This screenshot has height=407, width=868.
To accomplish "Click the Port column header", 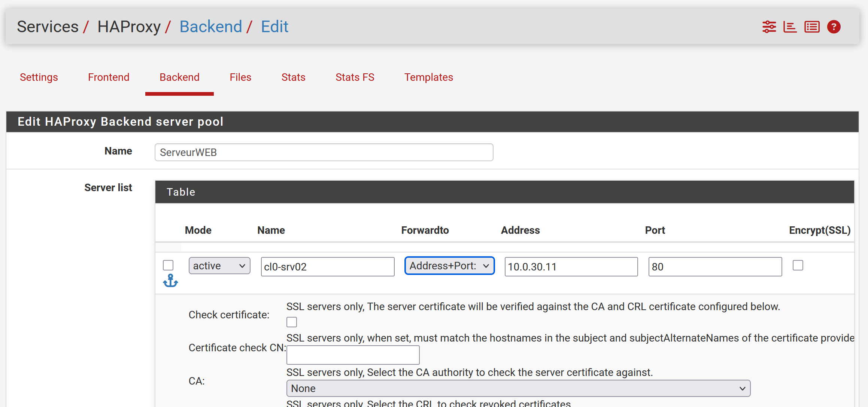I will (x=655, y=230).
